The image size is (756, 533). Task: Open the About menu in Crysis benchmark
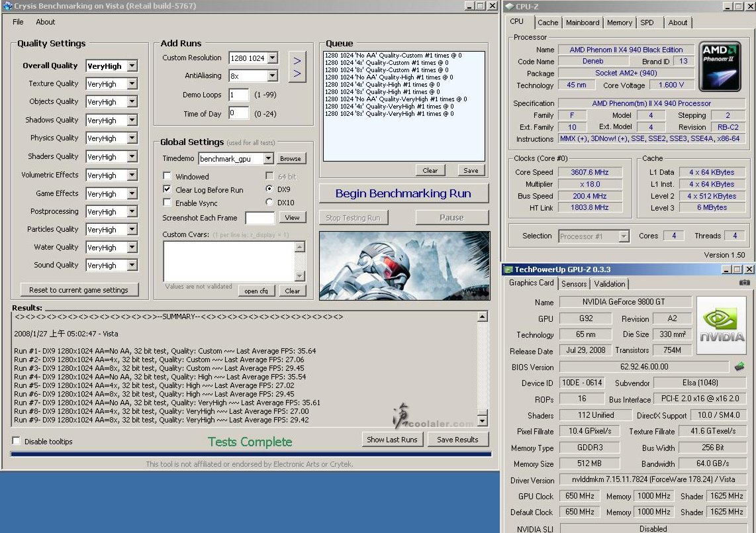tap(45, 22)
